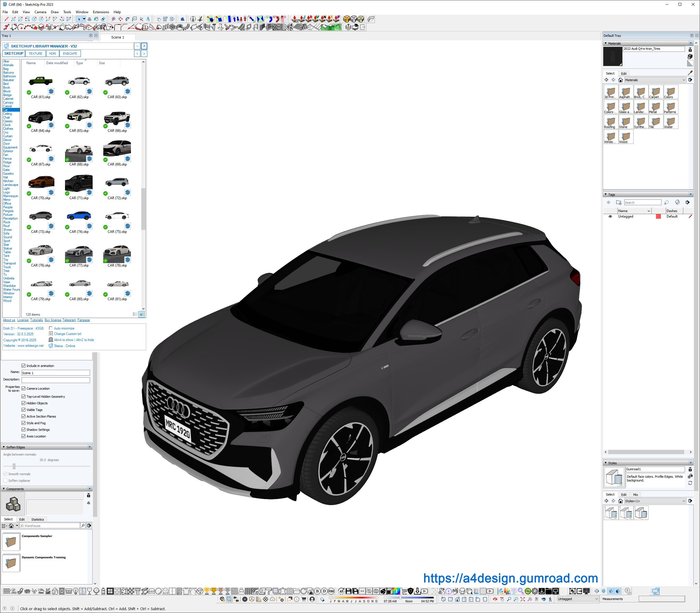Click the pencil Line tool
Image resolution: width=700 pixels, height=613 pixels.
6,20
